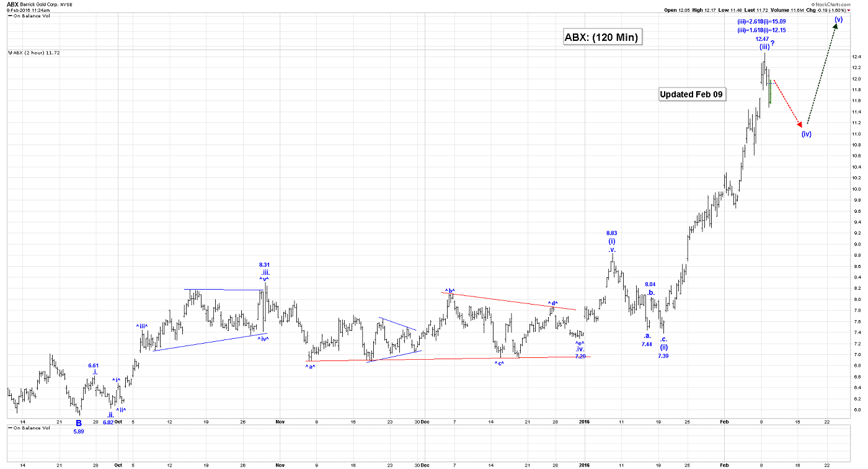Click the (v) wave target label
Screen dimensions: 868x469
tap(838, 20)
